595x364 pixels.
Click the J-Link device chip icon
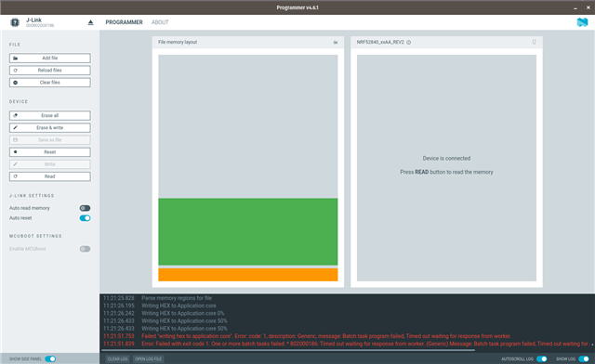(x=15, y=22)
